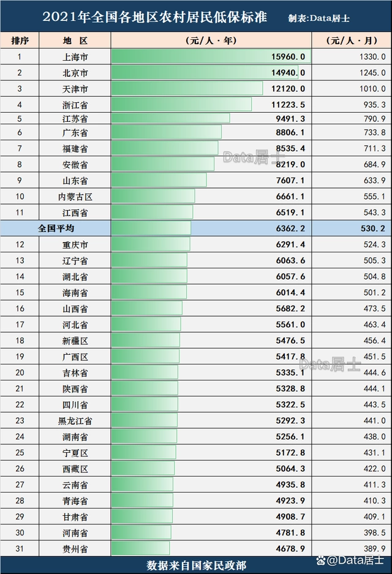This screenshot has width=392, height=574.
Task: Click the yearly value 14940.0
Action: pyautogui.click(x=288, y=73)
